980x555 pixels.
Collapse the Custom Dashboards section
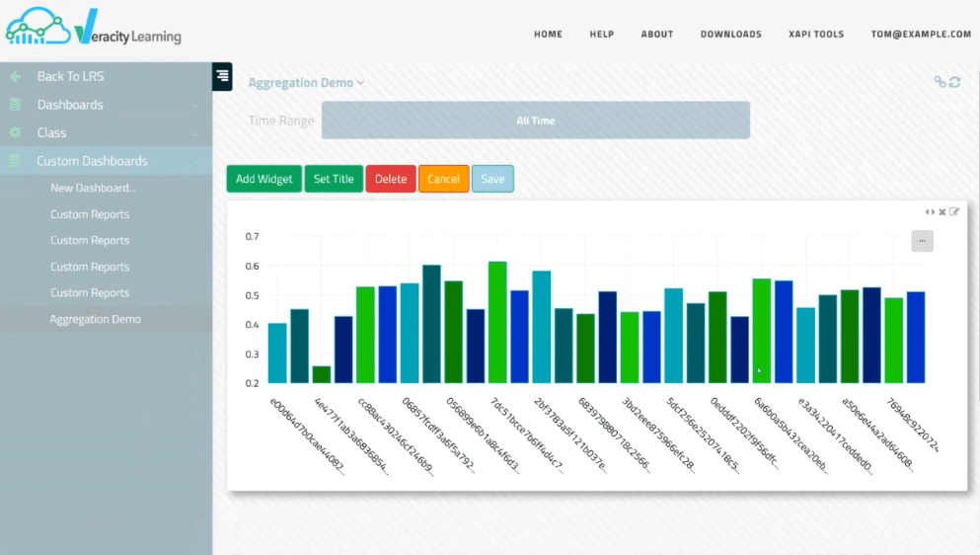tap(92, 161)
